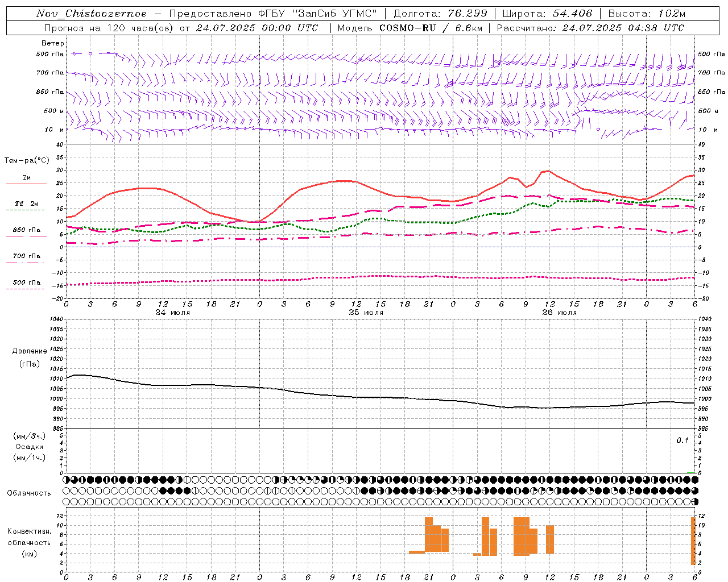Viewport: 728px width, 582px height.
Task: Click the Облачность cloud cover label
Action: tap(29, 493)
